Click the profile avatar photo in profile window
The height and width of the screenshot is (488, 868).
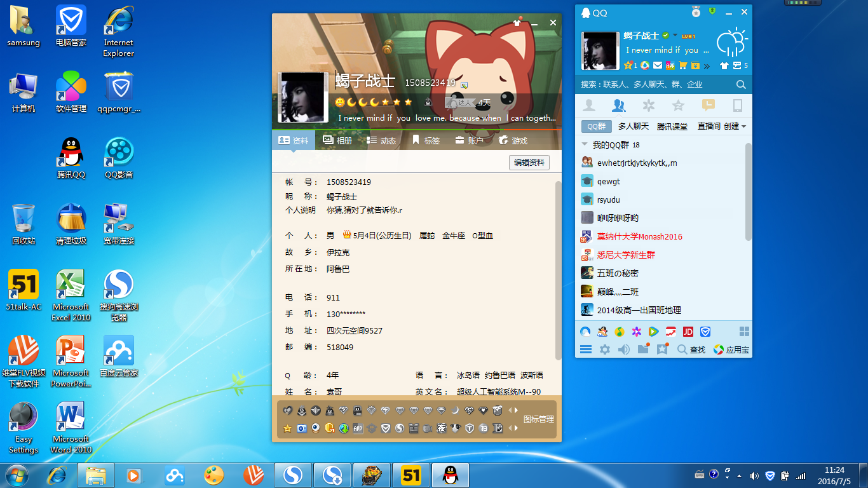[303, 97]
